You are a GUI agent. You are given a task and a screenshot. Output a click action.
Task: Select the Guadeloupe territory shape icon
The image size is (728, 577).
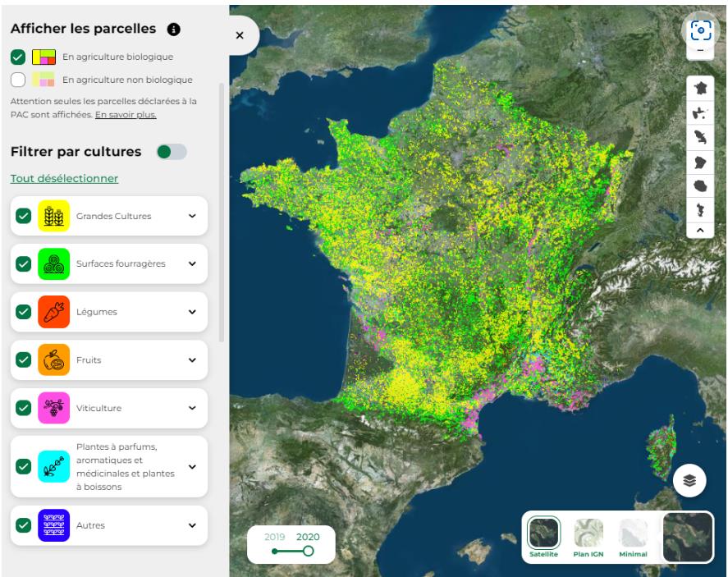click(x=700, y=112)
